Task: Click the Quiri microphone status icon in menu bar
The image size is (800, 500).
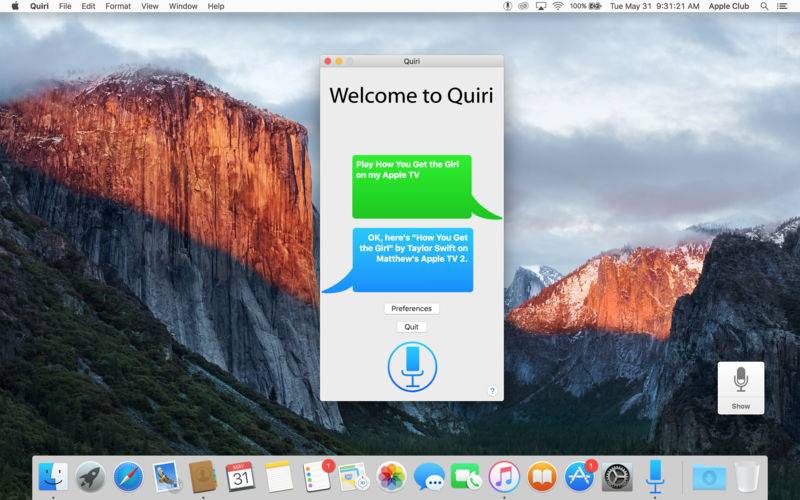Action: point(507,6)
